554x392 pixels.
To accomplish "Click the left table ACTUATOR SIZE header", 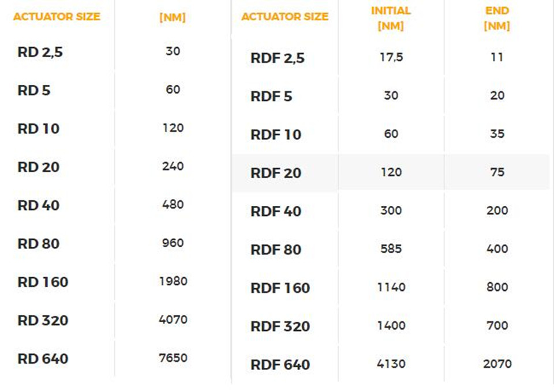I will pos(57,17).
